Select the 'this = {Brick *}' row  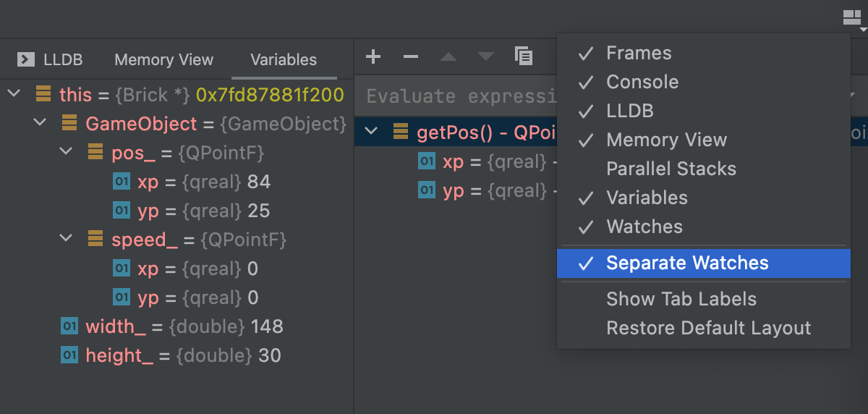pos(176,95)
